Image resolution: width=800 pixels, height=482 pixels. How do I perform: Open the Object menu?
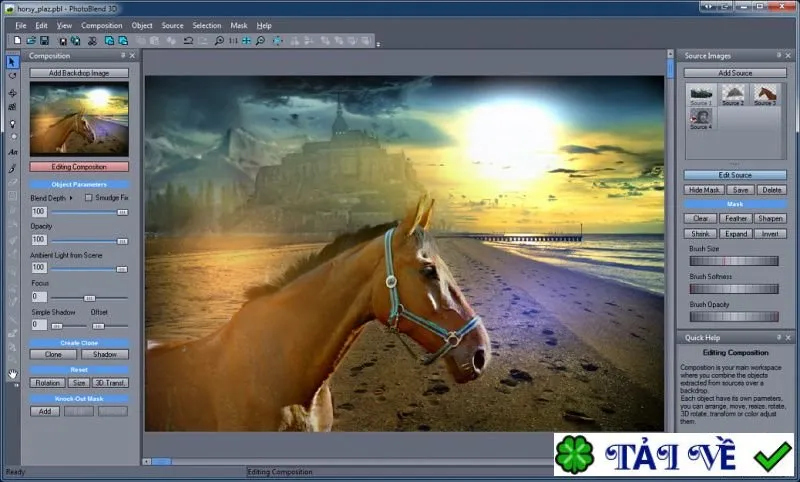[142, 26]
